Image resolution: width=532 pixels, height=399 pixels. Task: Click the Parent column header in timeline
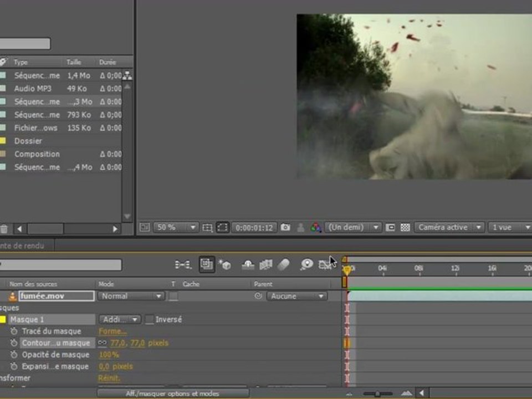[263, 284]
